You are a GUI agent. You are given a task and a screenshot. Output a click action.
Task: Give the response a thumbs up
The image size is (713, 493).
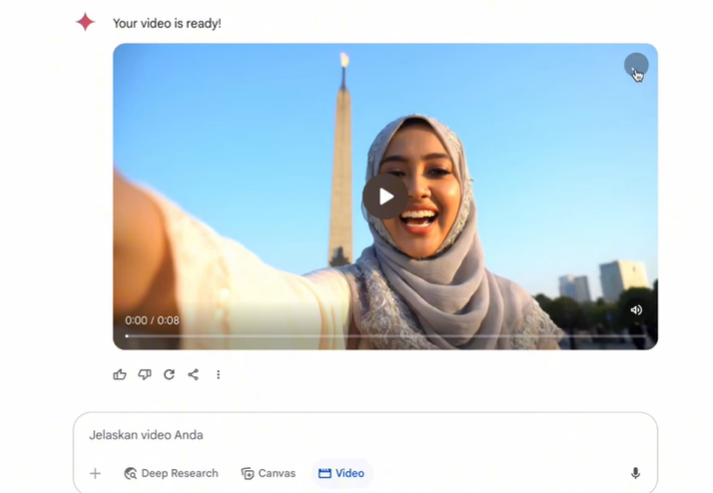[120, 374]
